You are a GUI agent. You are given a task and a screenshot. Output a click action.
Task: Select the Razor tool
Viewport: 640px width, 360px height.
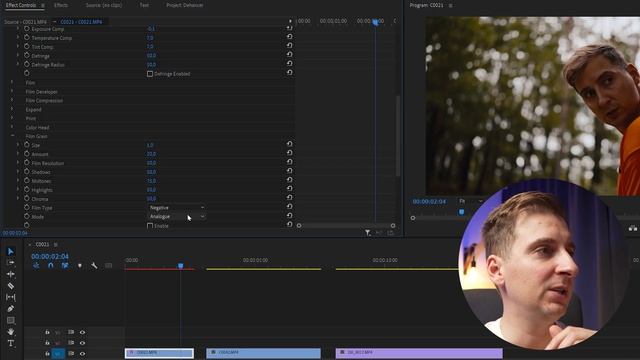(11, 286)
